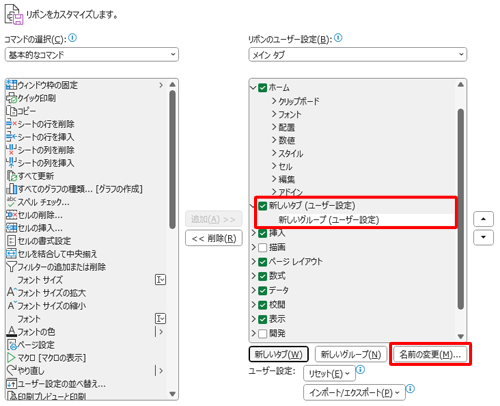Screen dimensions: 500x406
Task: Click the 新しいグループ(N) button
Action: point(351,354)
